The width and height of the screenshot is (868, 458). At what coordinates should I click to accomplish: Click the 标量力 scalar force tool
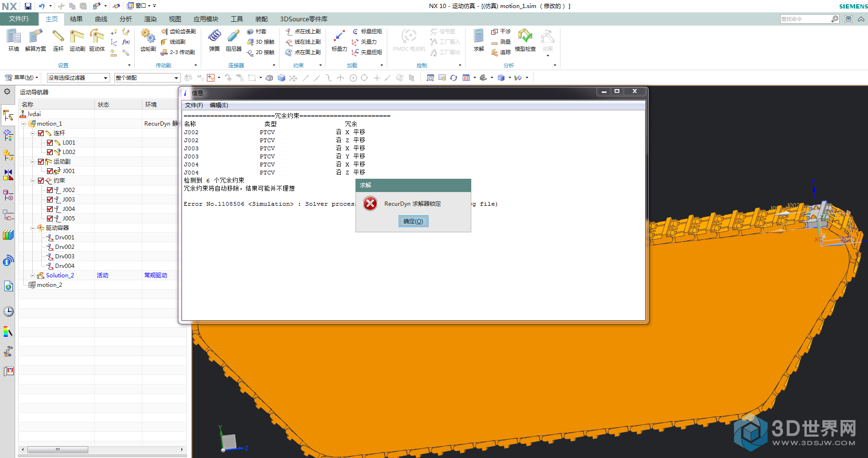[x=339, y=40]
